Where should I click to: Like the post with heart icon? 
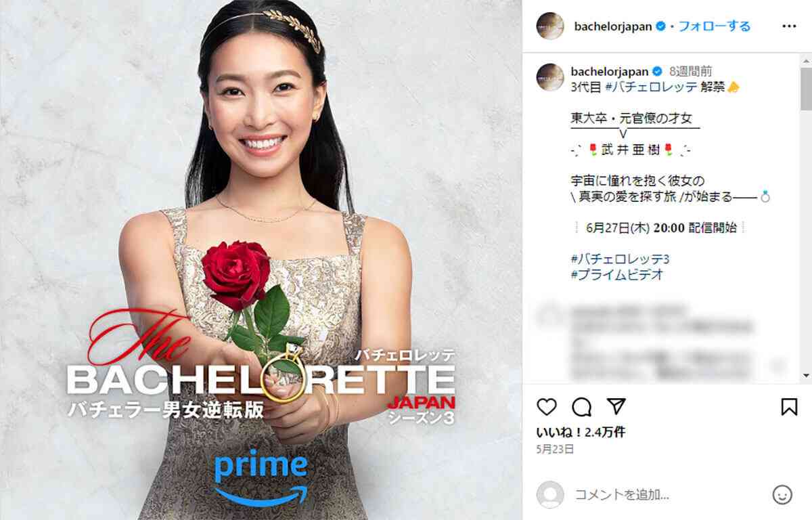click(x=546, y=406)
